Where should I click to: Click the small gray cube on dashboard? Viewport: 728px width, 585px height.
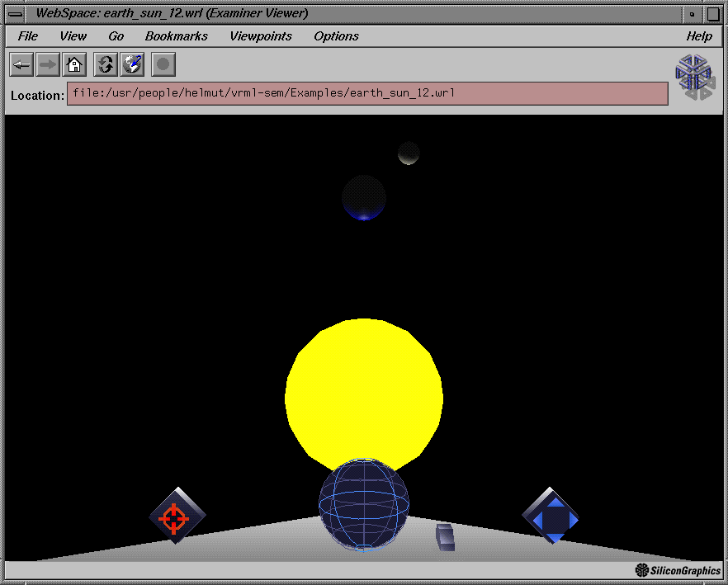[445, 537]
